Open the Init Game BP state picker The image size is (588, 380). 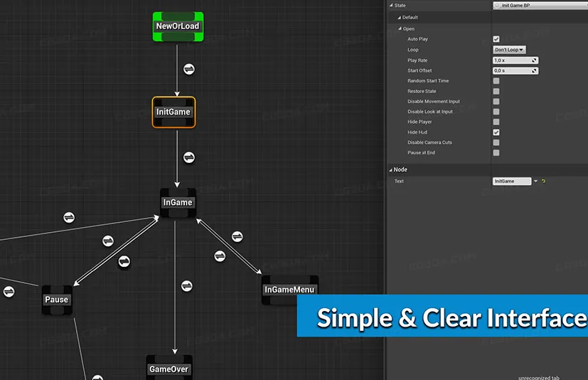pyautogui.click(x=540, y=5)
